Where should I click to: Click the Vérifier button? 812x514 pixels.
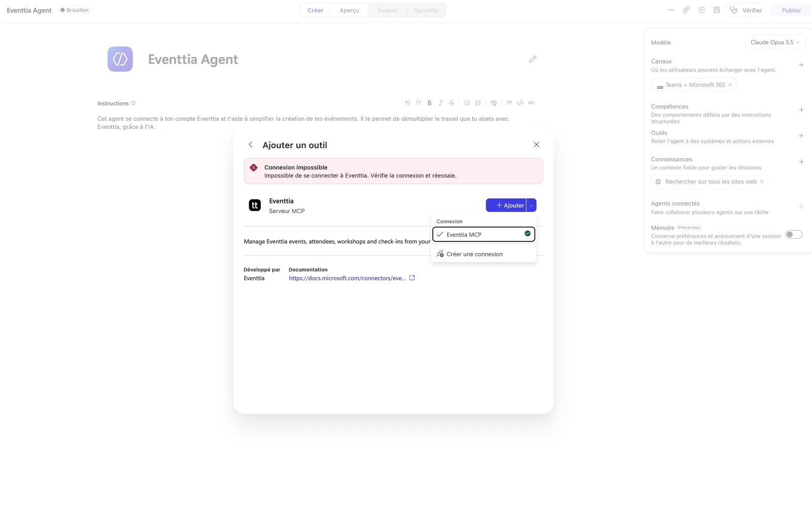[x=746, y=10]
